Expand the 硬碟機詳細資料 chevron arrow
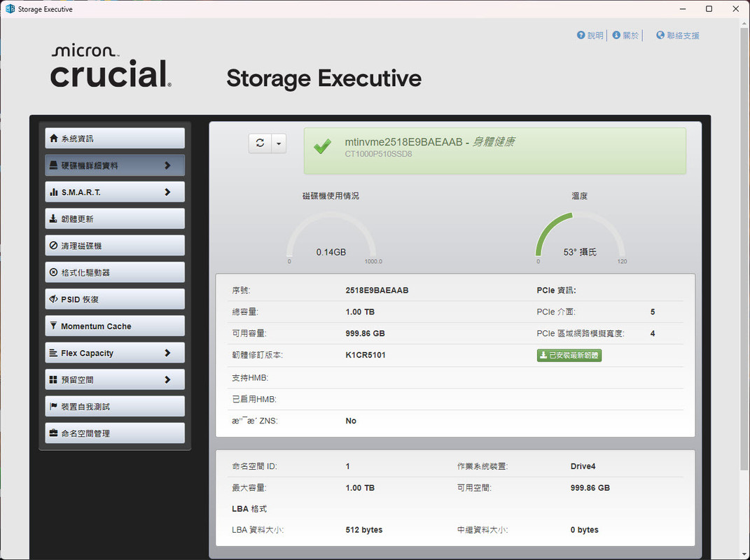Viewport: 750px width, 560px height. pos(167,165)
